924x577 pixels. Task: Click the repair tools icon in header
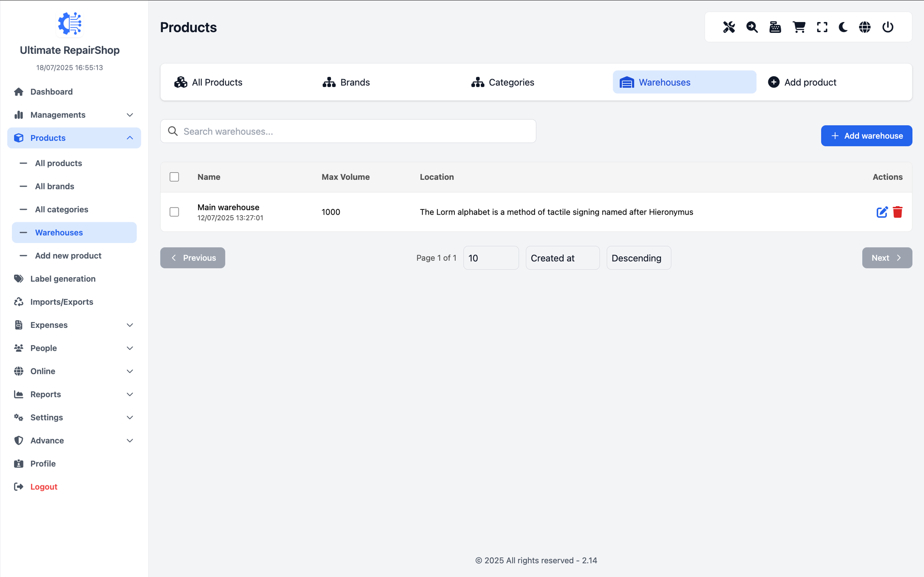click(729, 27)
